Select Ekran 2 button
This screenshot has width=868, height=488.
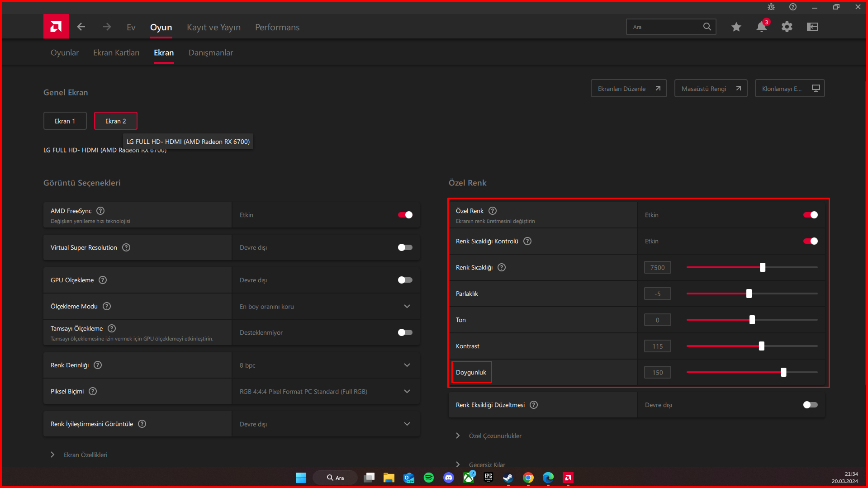click(116, 121)
